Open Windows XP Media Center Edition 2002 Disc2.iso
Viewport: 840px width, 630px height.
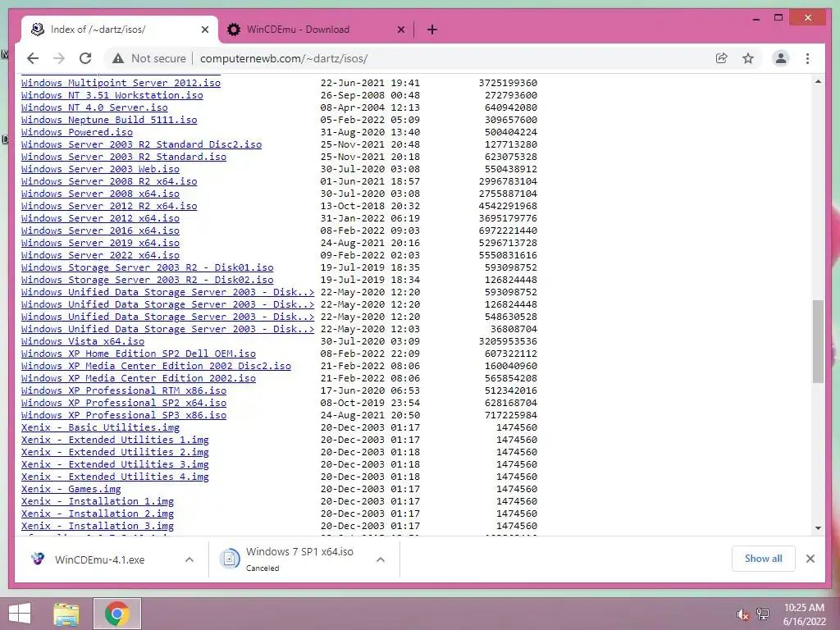coord(156,367)
